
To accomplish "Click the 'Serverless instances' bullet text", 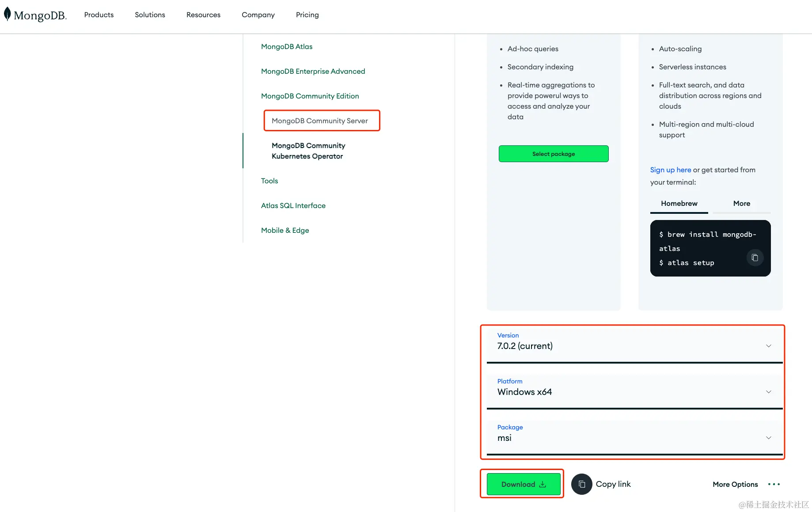I will [692, 67].
